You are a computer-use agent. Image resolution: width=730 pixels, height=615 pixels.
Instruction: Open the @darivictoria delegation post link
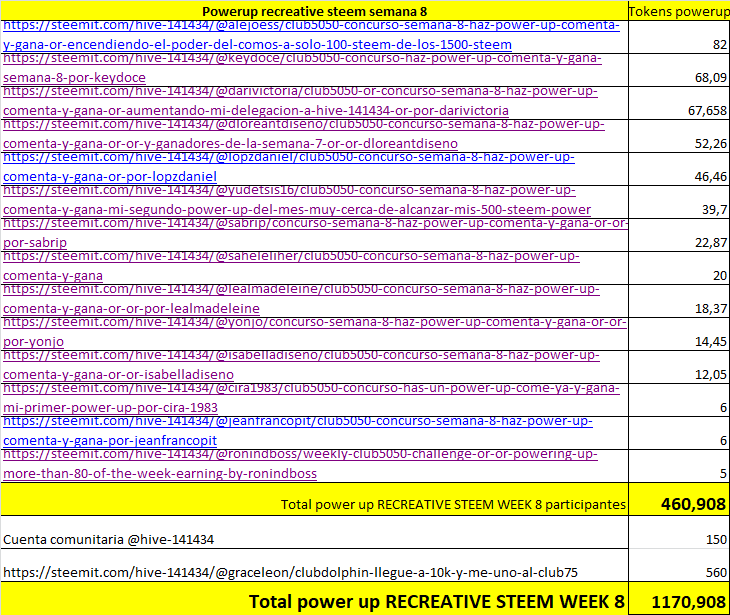coord(300,101)
